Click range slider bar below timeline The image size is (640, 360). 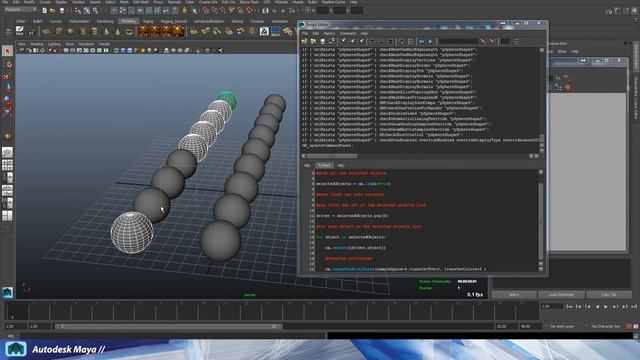[x=169, y=327]
